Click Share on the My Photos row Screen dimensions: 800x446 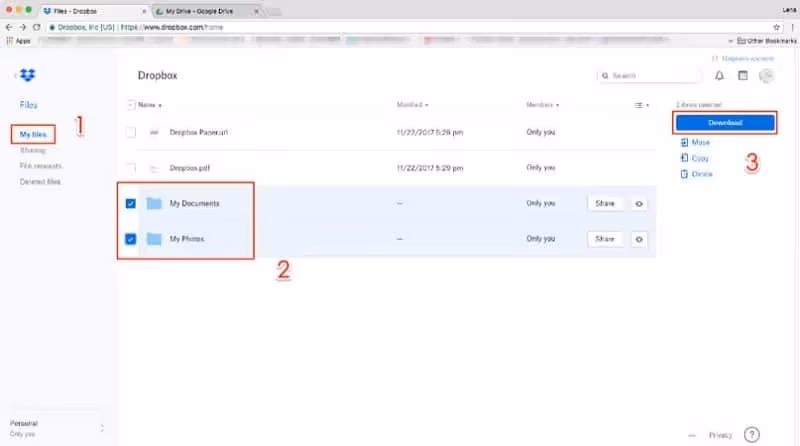pyautogui.click(x=605, y=239)
